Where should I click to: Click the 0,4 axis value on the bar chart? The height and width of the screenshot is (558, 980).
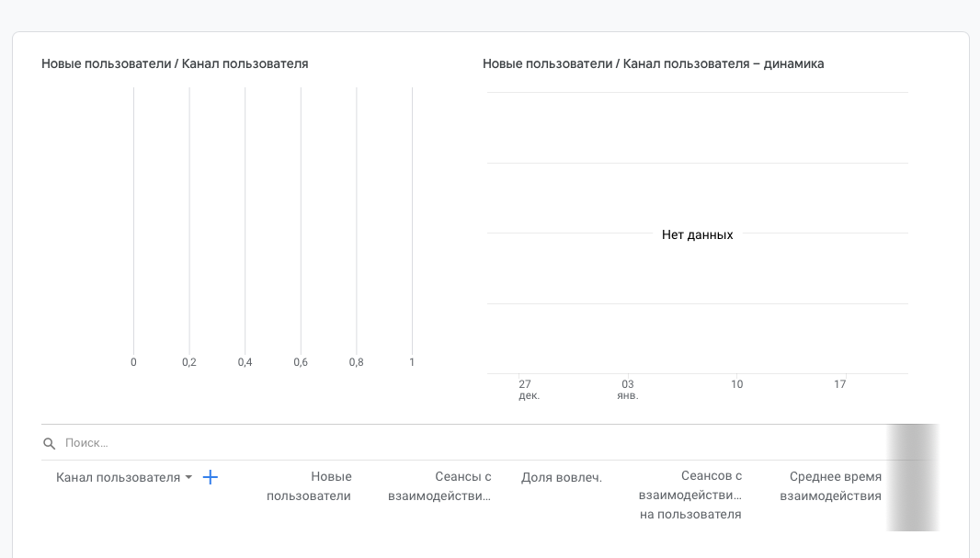coord(245,362)
